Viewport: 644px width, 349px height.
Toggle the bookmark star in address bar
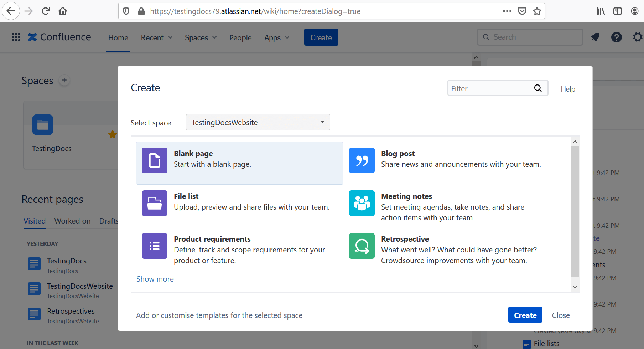pos(537,11)
